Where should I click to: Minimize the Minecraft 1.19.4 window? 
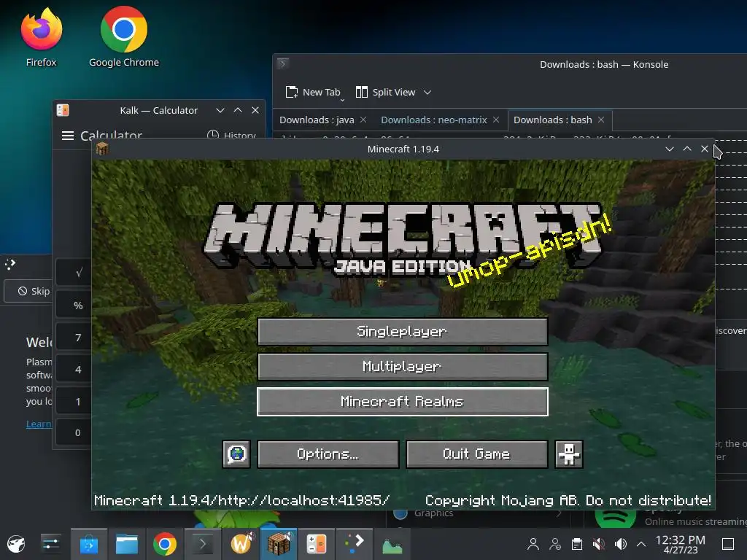click(670, 149)
